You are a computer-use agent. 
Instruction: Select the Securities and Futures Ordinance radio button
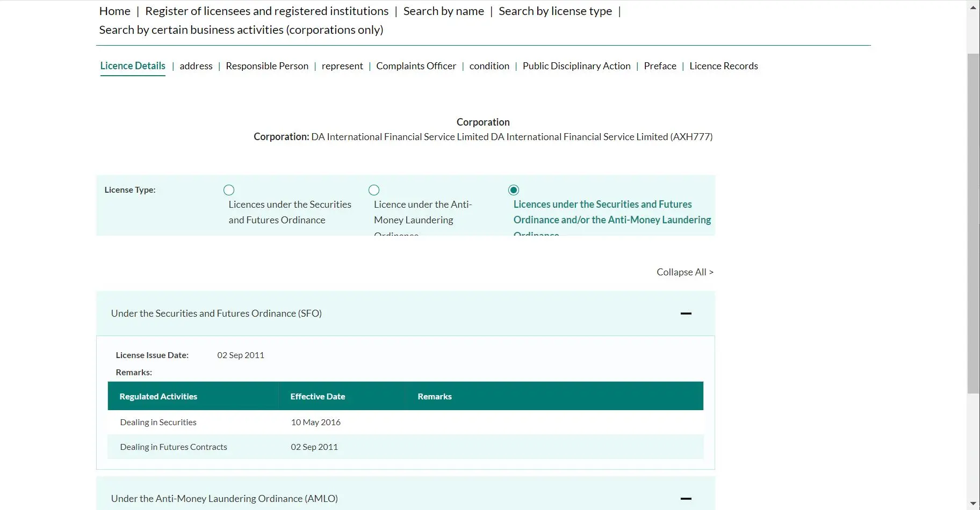click(229, 190)
